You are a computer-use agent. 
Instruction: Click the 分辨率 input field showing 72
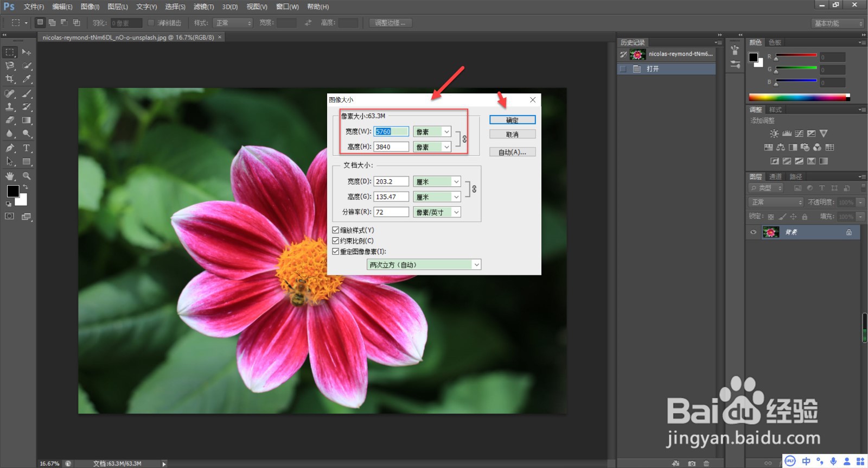tap(391, 212)
